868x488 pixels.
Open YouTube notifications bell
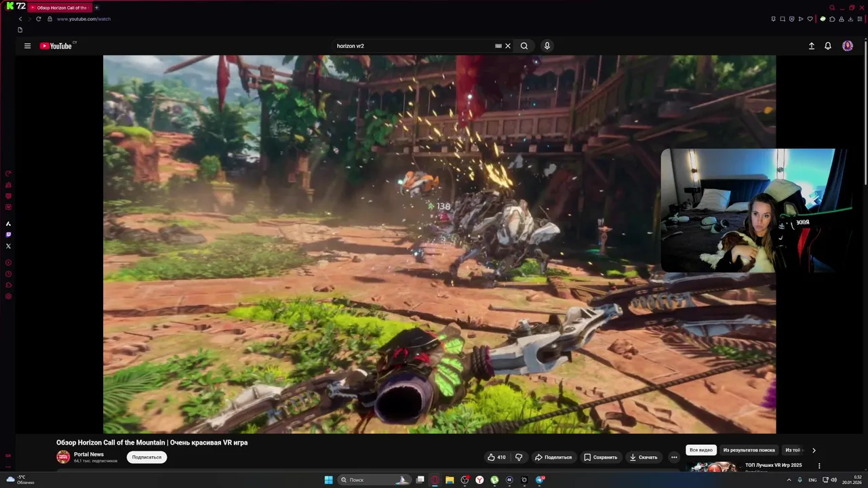pyautogui.click(x=828, y=46)
